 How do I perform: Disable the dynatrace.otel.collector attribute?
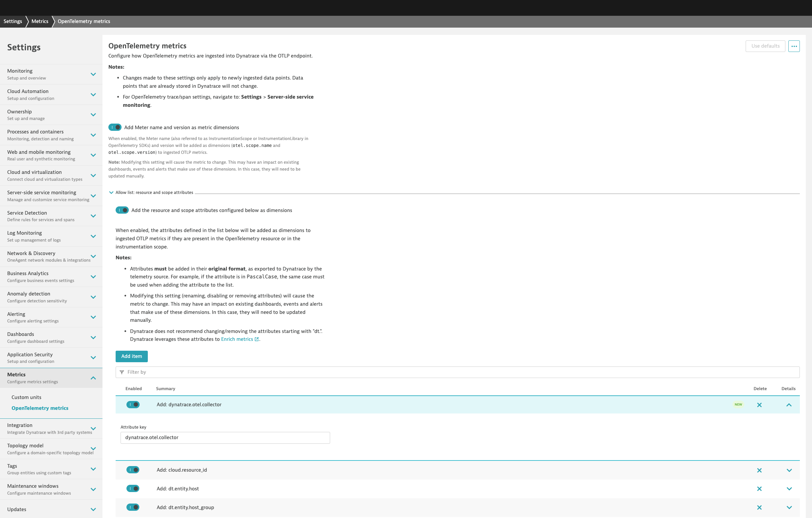(x=133, y=405)
